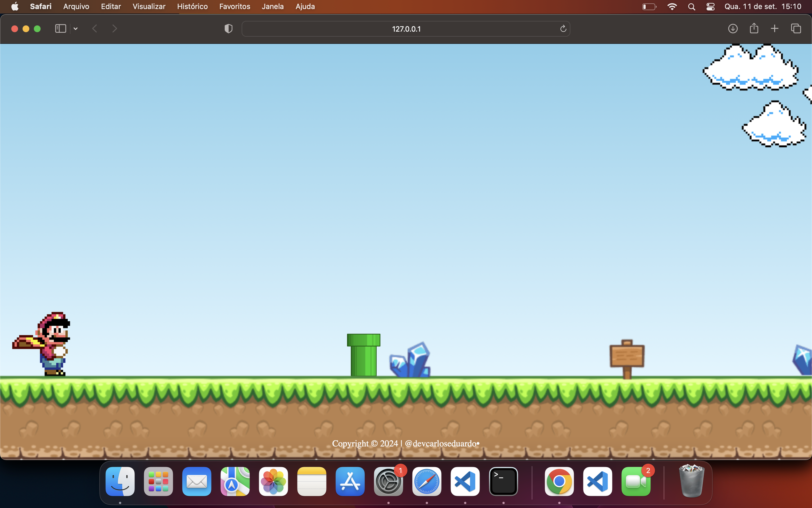The image size is (812, 508).
Task: Open the Arquivo menu
Action: pyautogui.click(x=76, y=6)
